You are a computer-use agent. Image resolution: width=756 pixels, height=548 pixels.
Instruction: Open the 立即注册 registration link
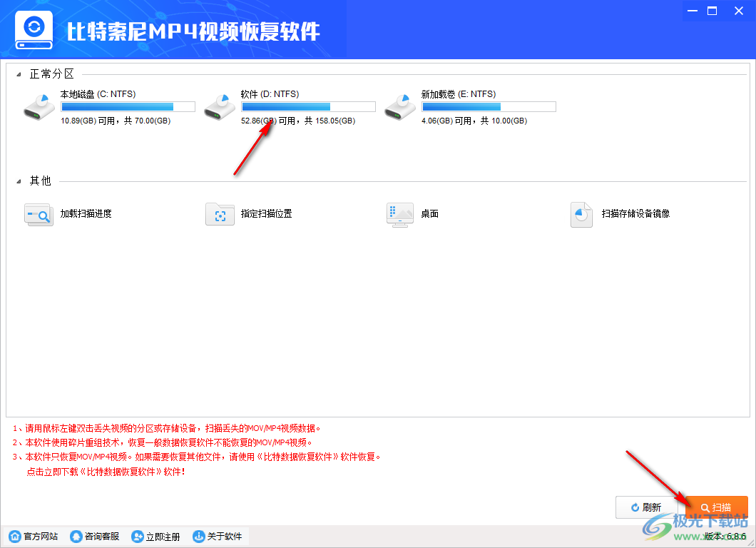(163, 537)
